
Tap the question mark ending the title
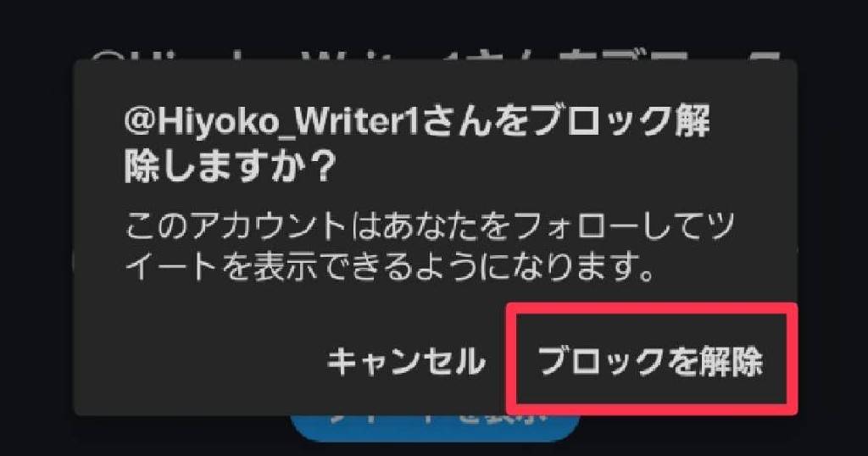point(320,166)
